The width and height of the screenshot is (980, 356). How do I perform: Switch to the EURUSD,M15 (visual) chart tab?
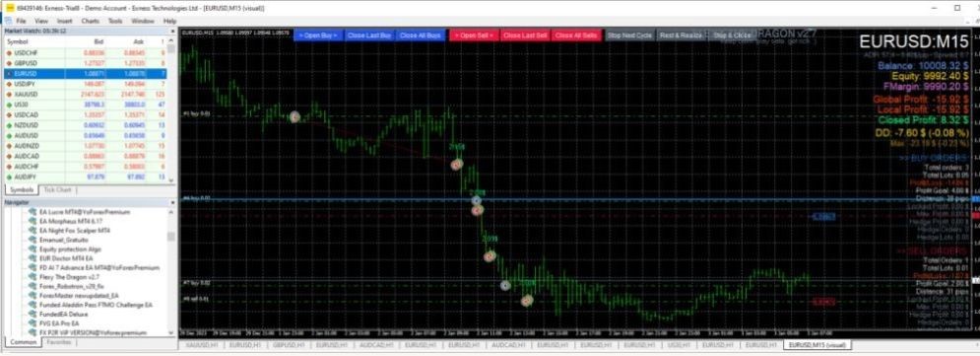coord(816,345)
